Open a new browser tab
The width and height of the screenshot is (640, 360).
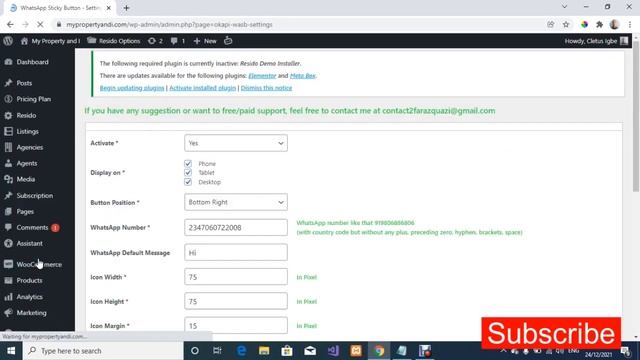point(126,8)
